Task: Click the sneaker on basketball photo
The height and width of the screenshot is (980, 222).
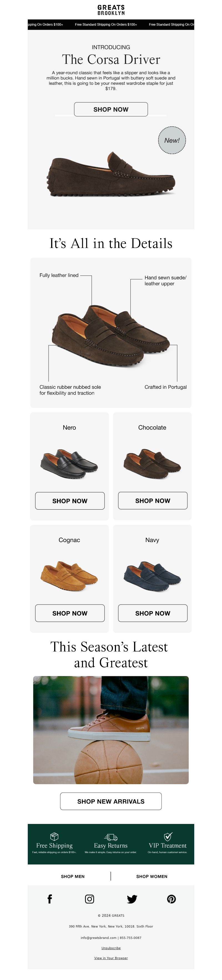Action: pos(111,730)
